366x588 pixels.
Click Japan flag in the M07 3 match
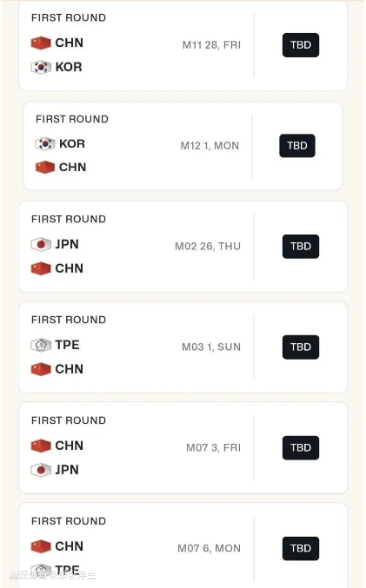tap(41, 470)
